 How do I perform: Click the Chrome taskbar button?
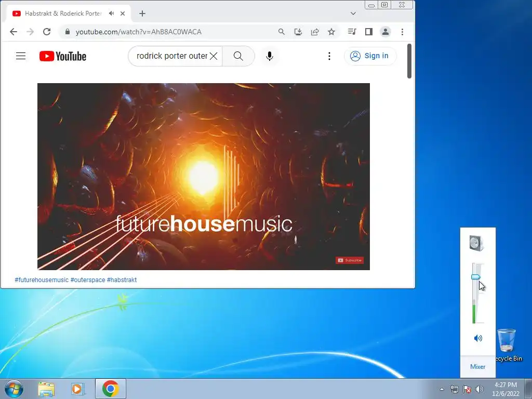[111, 389]
